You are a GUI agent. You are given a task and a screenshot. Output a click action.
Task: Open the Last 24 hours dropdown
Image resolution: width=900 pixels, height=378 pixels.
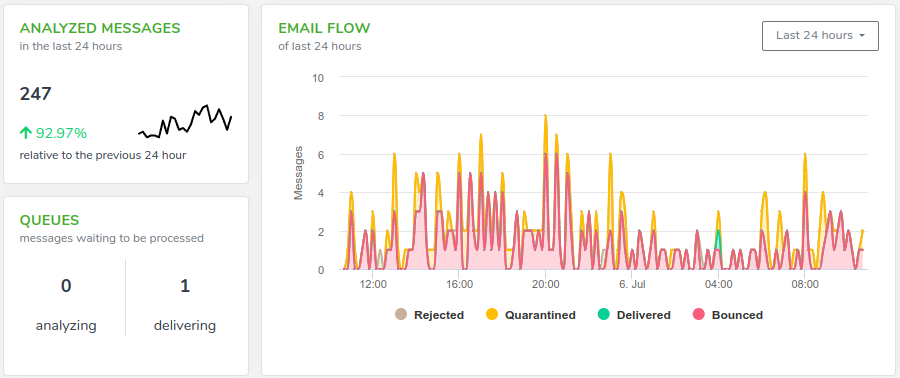820,36
